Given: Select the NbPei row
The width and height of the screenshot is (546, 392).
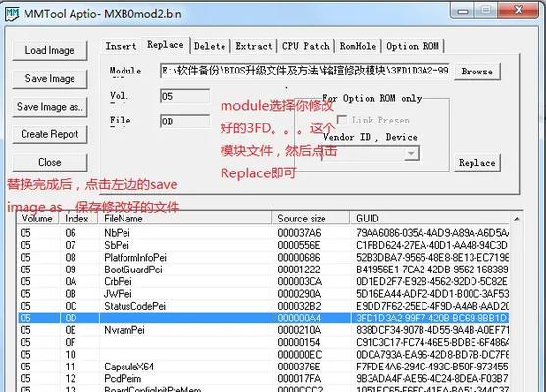Looking at the screenshot, I should 263,233.
